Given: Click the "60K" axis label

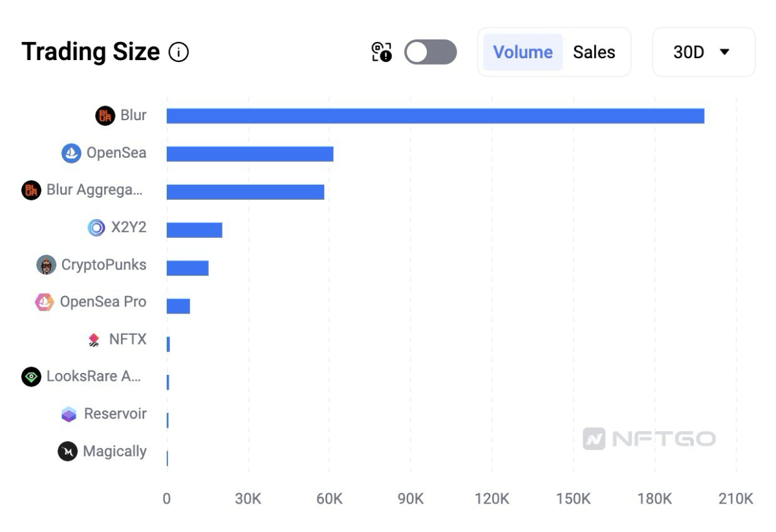Looking at the screenshot, I should coord(329,500).
